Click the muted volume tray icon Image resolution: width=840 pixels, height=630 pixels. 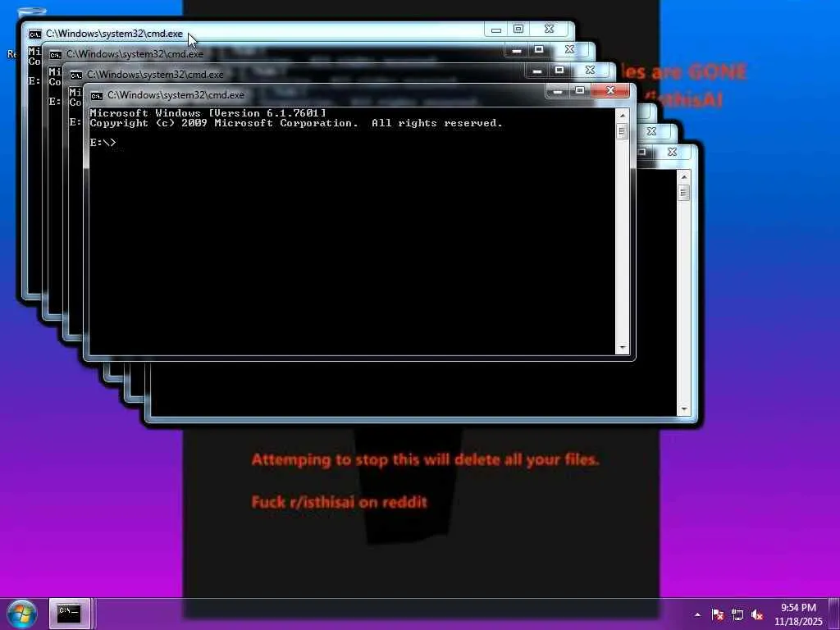757,614
